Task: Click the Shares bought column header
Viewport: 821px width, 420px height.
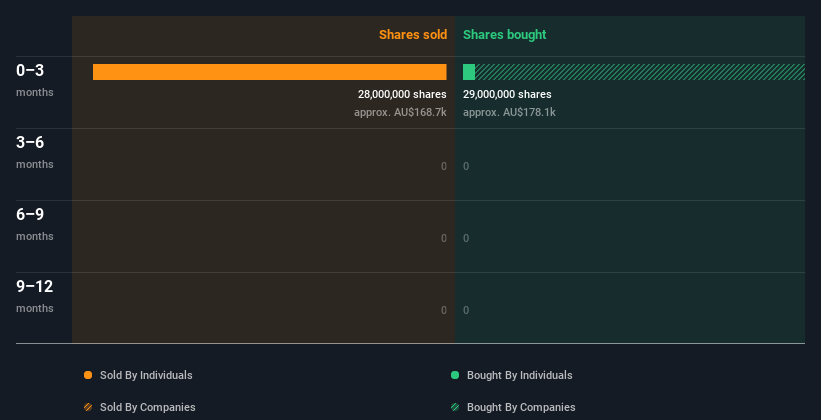Action: (x=505, y=35)
